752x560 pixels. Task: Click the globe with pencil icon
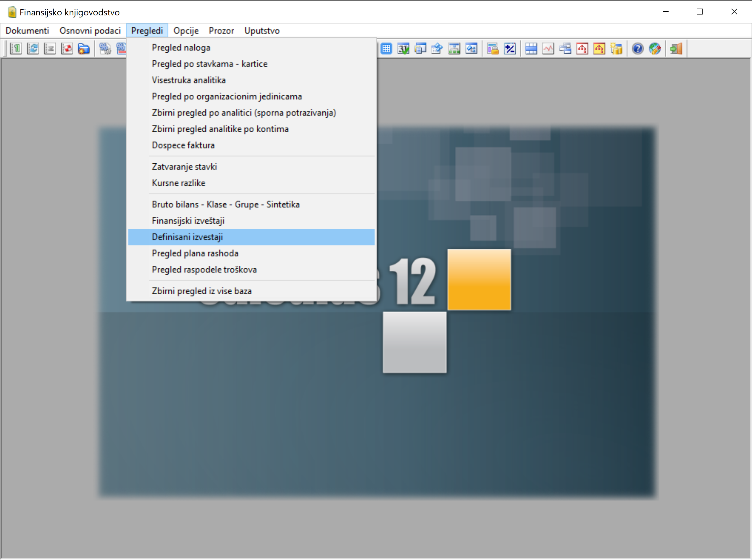pos(655,49)
